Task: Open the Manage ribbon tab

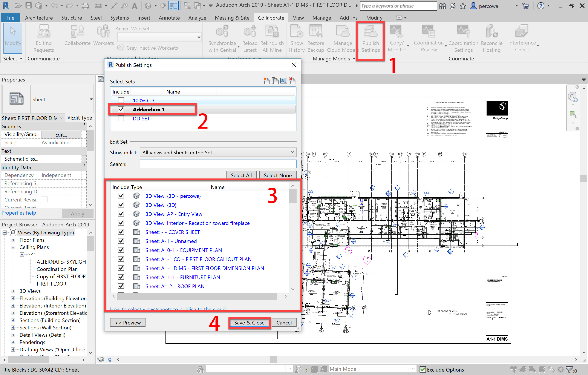Action: [322, 18]
